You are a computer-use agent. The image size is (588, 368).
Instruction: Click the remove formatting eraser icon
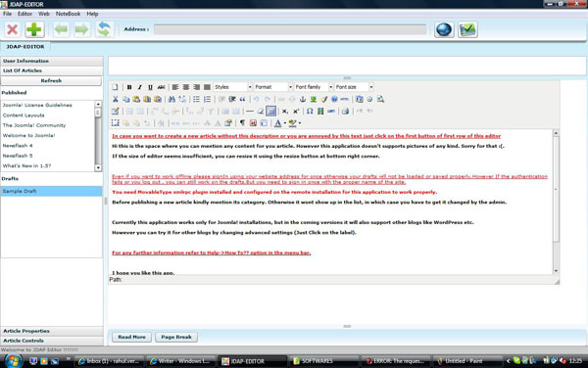[x=261, y=112]
